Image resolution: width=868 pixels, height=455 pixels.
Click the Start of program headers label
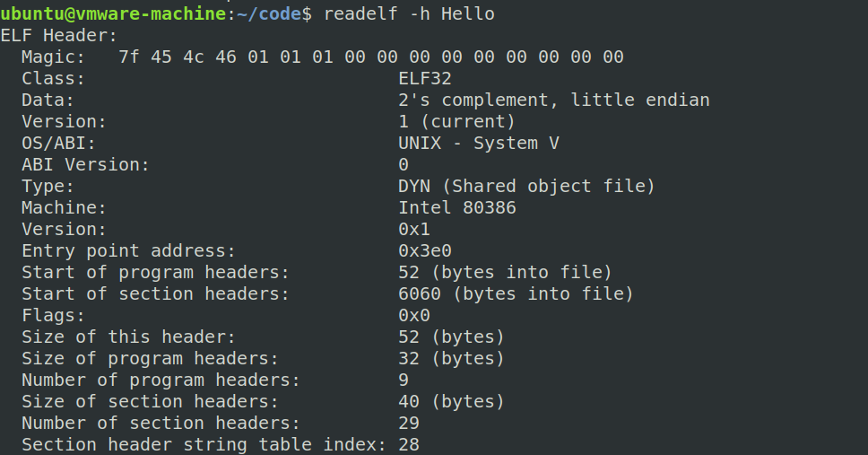tap(155, 273)
